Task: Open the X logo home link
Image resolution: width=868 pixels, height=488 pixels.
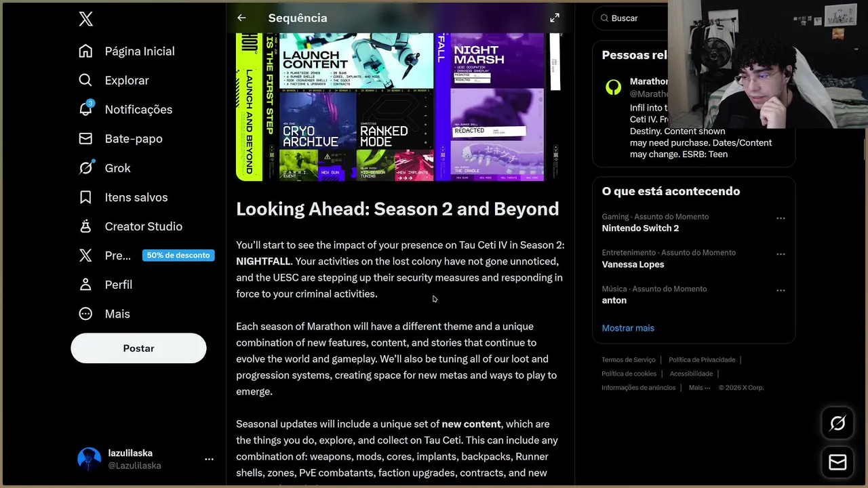Action: (x=85, y=19)
